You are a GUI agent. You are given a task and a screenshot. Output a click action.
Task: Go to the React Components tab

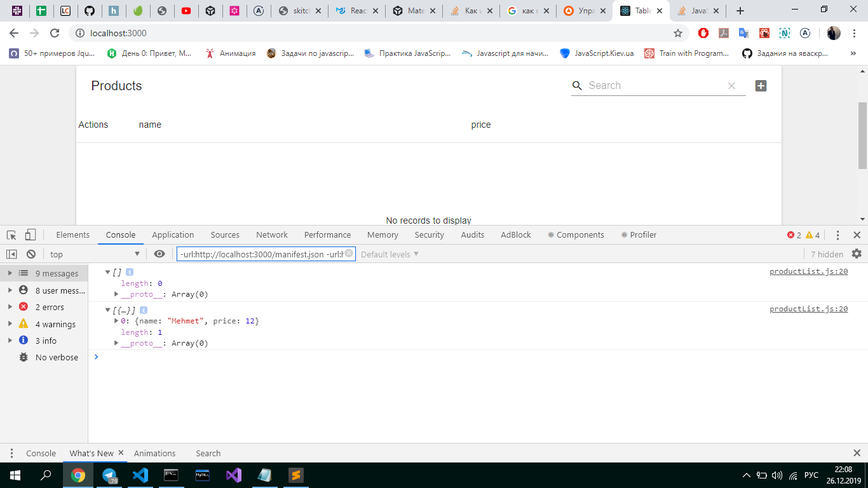point(576,235)
